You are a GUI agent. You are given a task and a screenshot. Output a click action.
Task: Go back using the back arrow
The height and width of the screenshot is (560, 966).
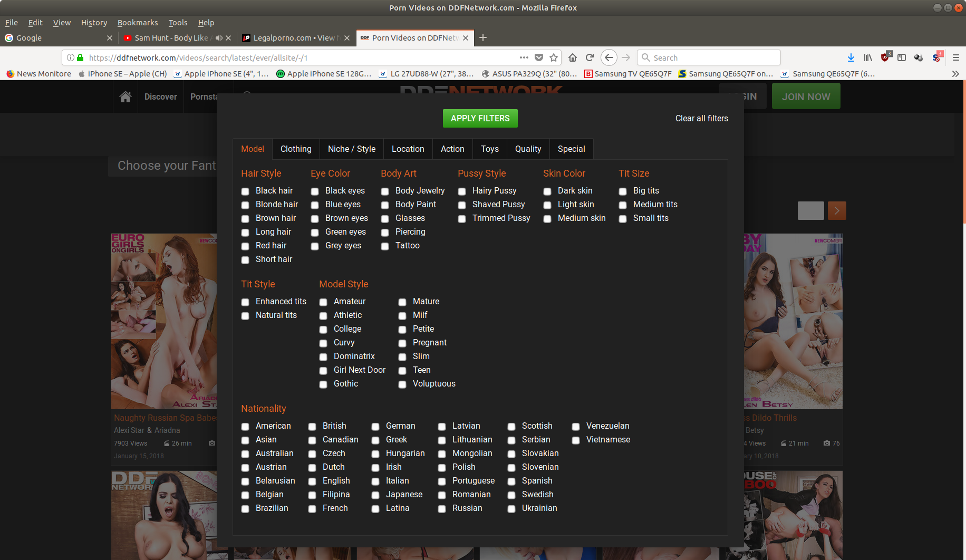[x=608, y=57]
